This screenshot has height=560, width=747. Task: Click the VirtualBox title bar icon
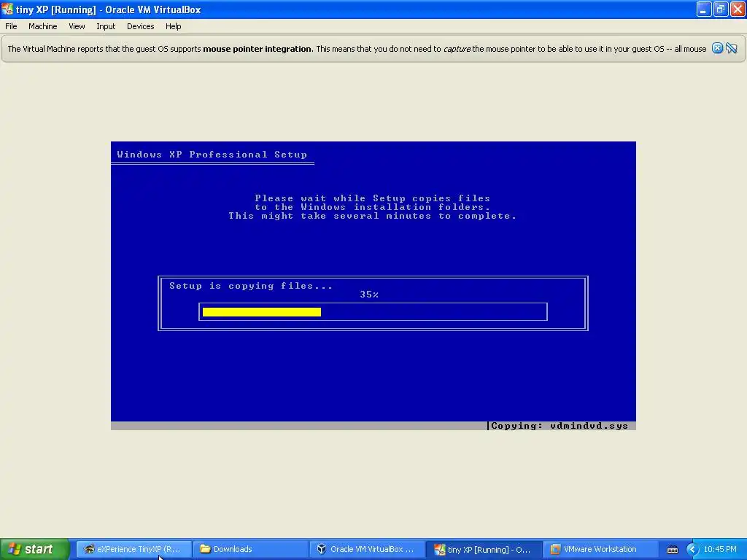pos(7,9)
